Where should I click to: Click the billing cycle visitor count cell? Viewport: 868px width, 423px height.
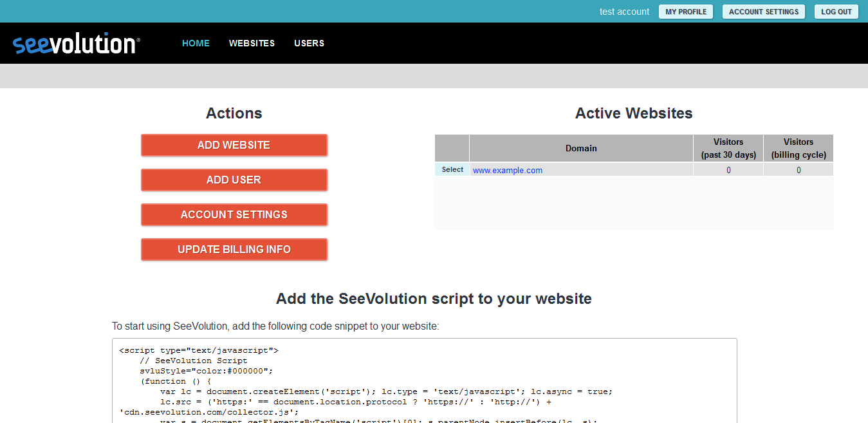pos(799,170)
